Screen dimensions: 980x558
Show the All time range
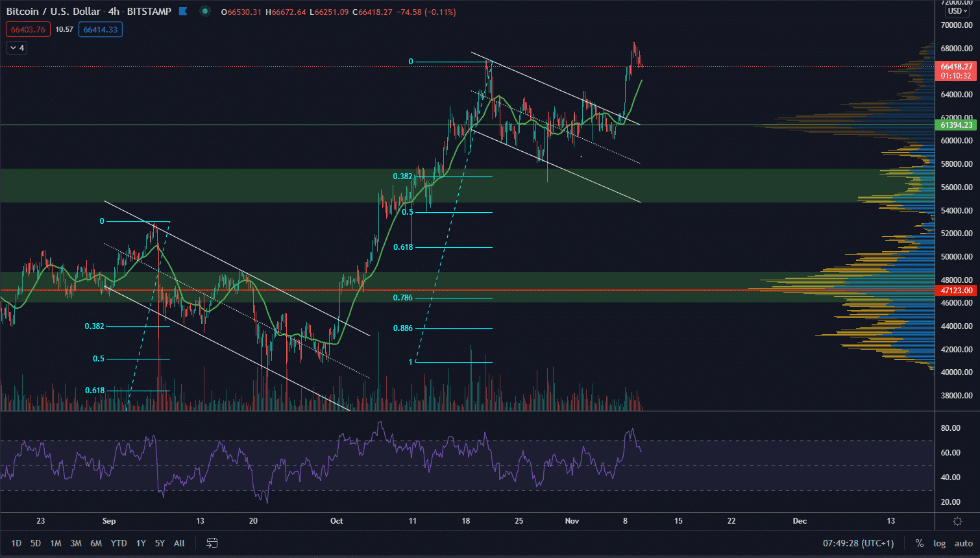coord(179,543)
